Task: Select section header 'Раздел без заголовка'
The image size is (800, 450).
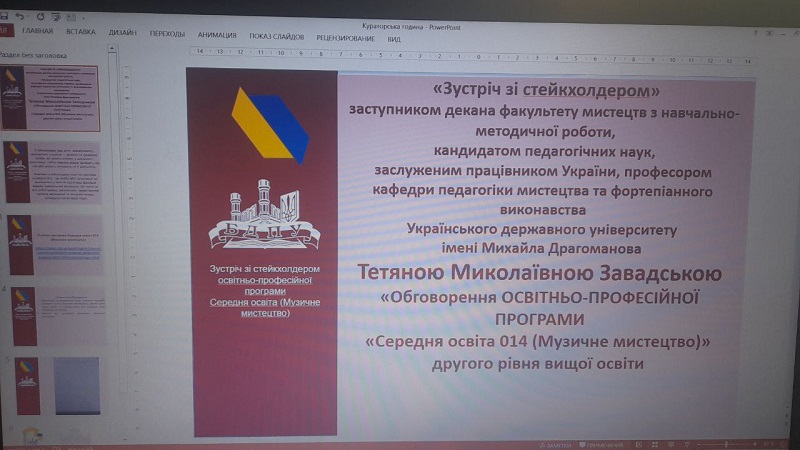Action: pos(34,55)
